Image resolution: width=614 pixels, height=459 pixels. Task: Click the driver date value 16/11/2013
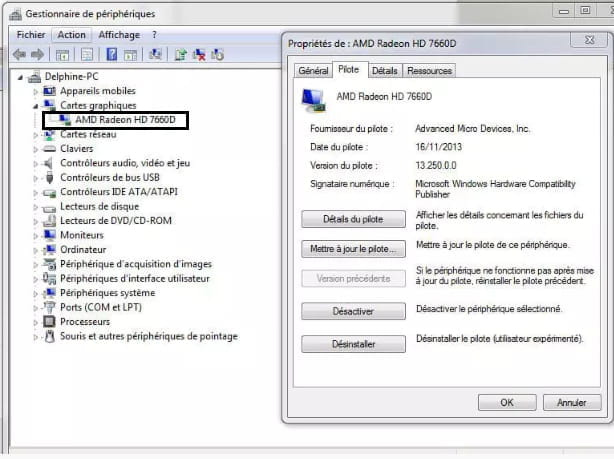(439, 147)
